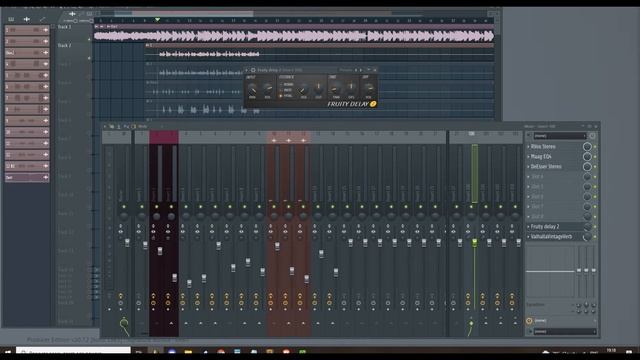
Task: Open Fruity Delay 2 window menu arrow
Action: [x=247, y=70]
